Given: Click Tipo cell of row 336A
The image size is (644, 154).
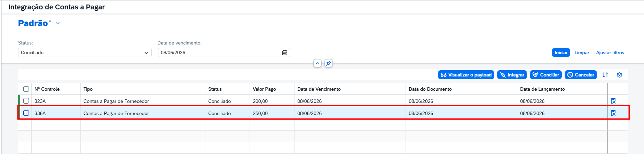Looking at the screenshot, I should pos(143,113).
